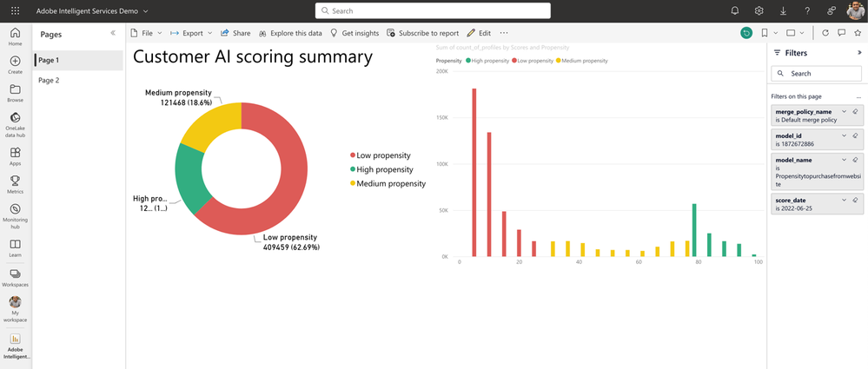Open the comments pane icon
The width and height of the screenshot is (868, 369).
point(841,33)
